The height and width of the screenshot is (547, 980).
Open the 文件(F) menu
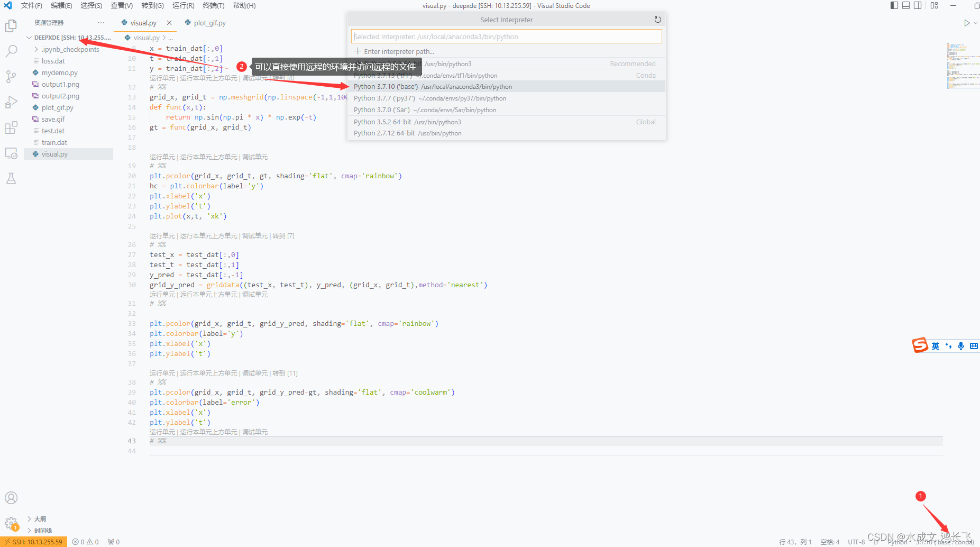click(x=32, y=5)
